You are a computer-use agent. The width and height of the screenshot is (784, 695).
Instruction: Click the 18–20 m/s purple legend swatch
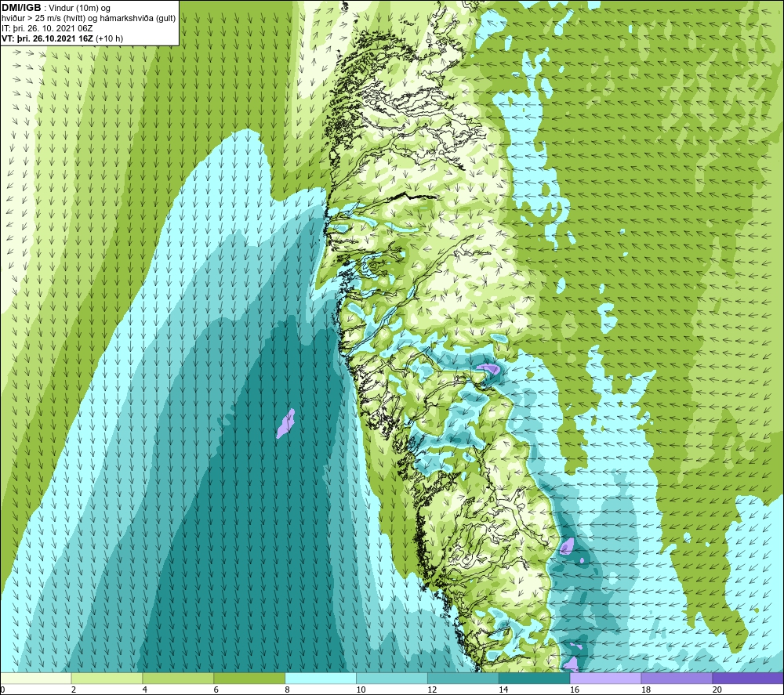pyautogui.click(x=677, y=679)
